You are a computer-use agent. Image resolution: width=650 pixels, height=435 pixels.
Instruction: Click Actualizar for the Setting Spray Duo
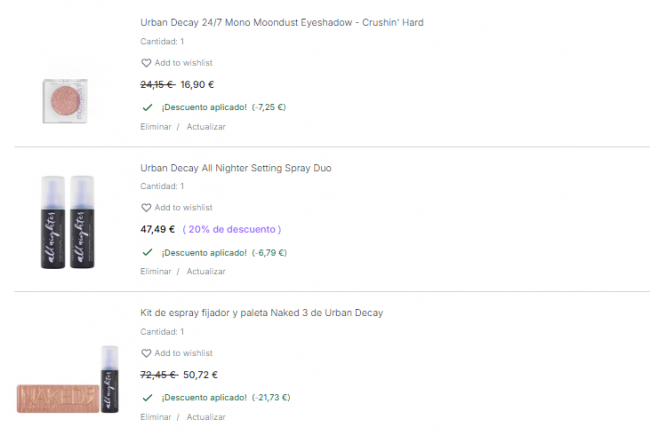pyautogui.click(x=206, y=271)
